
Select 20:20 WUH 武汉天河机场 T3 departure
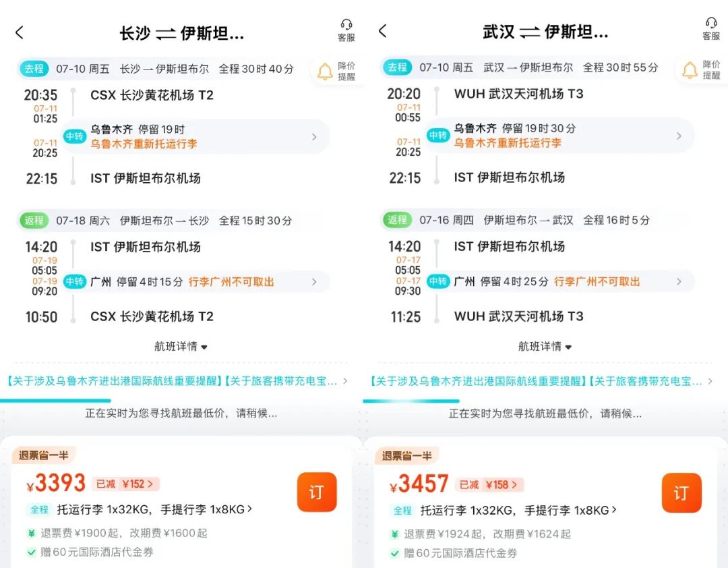485,94
